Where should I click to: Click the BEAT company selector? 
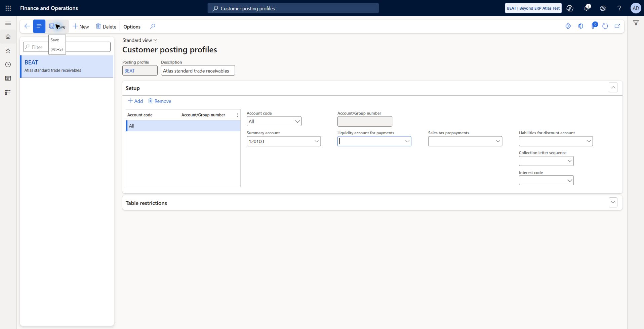tap(533, 8)
